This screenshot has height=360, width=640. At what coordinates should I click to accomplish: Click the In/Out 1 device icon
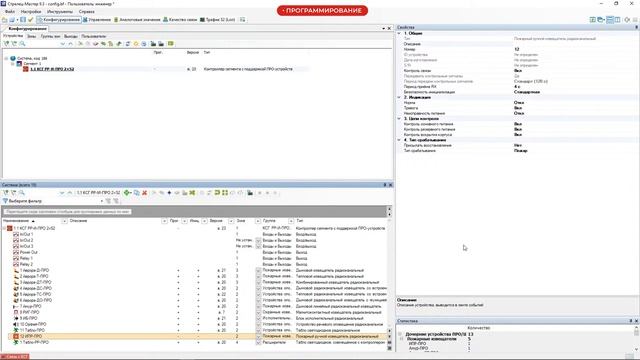point(16,234)
